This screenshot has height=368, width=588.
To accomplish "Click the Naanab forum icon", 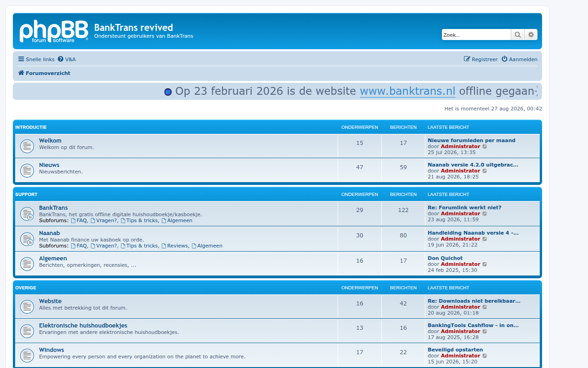I will pos(27,239).
